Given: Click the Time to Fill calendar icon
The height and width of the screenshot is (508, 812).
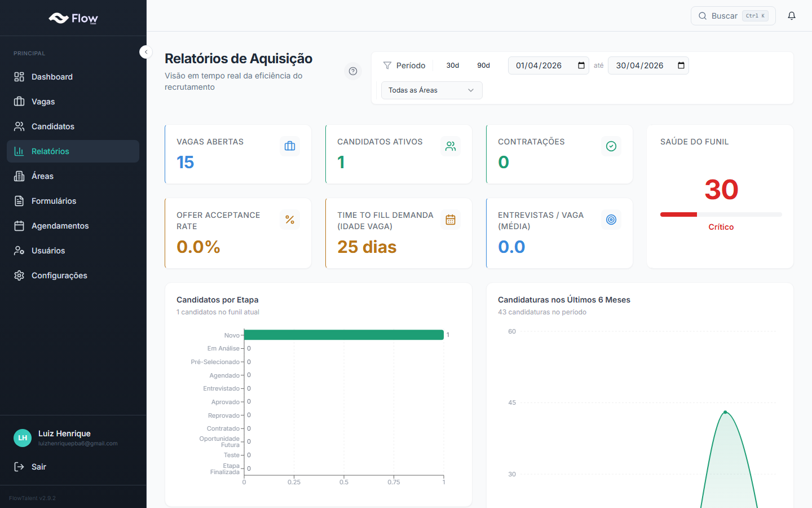Looking at the screenshot, I should [451, 220].
